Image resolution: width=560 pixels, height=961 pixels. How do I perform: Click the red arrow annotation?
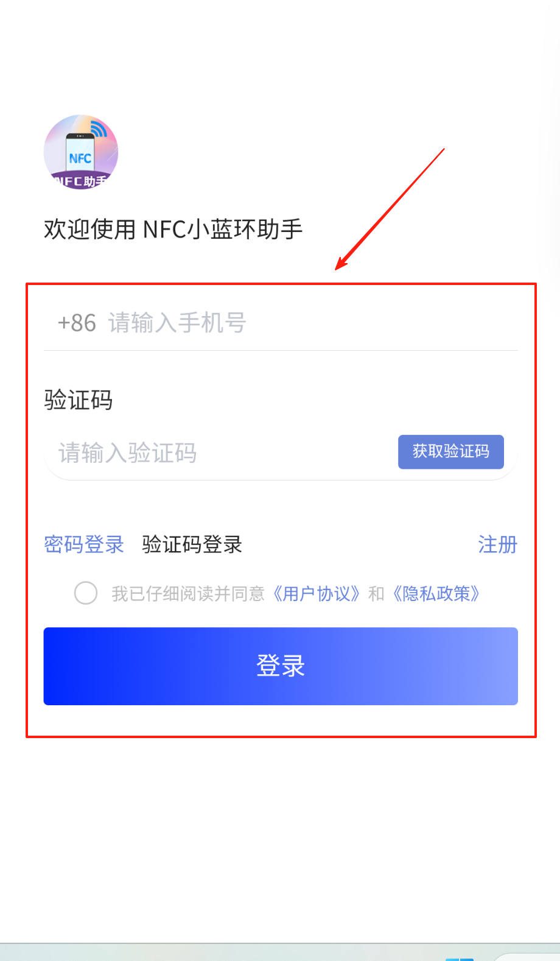pyautogui.click(x=390, y=209)
